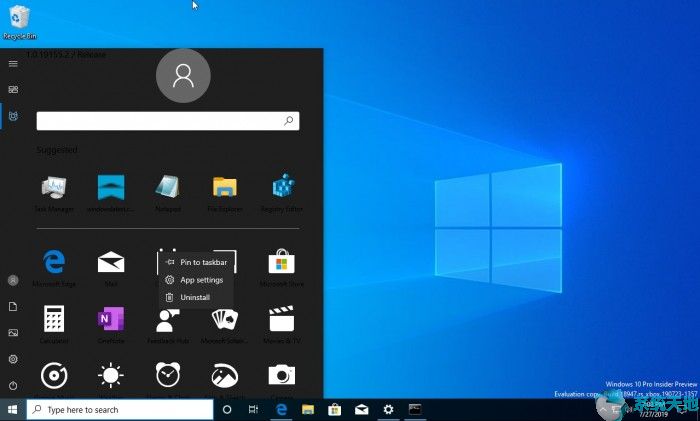Open Feedback Hub app
This screenshot has height=421, width=700.
pos(168,320)
